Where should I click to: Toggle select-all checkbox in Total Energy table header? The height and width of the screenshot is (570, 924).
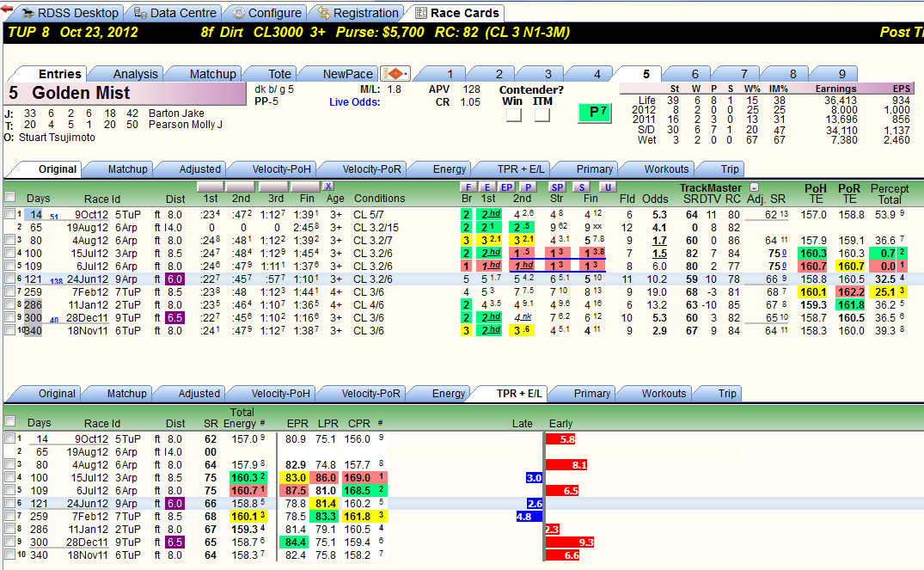tap(10, 421)
